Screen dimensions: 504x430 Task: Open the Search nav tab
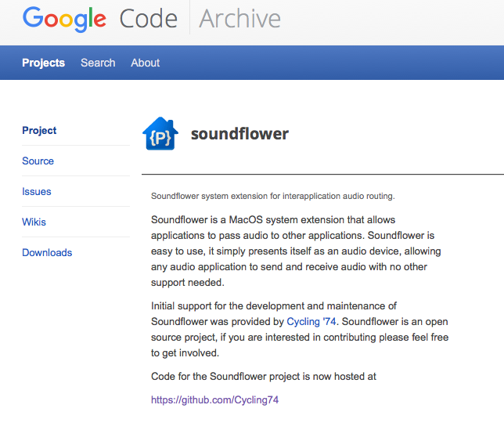(98, 63)
